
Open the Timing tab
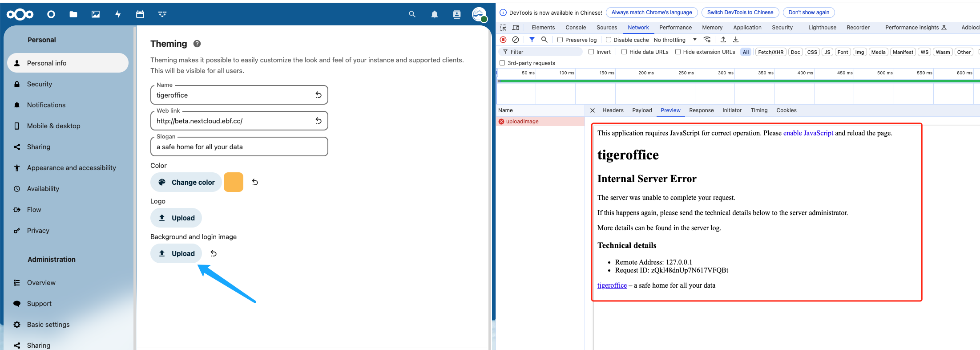[759, 110]
